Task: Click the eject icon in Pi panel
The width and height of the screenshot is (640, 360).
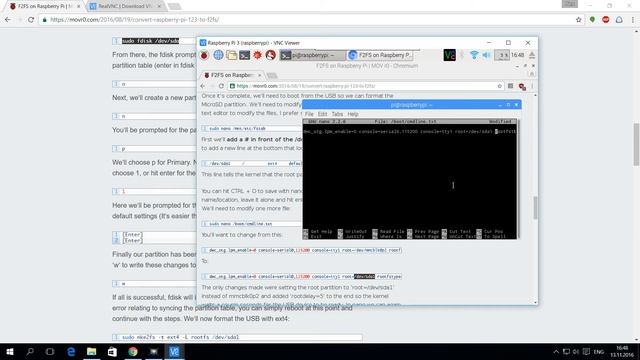Action: point(532,55)
